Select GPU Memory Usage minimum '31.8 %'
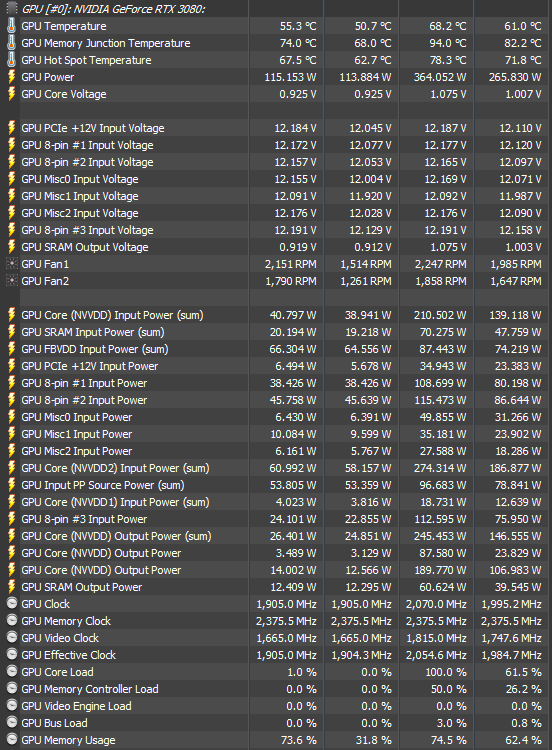The width and height of the screenshot is (552, 750). [x=373, y=740]
